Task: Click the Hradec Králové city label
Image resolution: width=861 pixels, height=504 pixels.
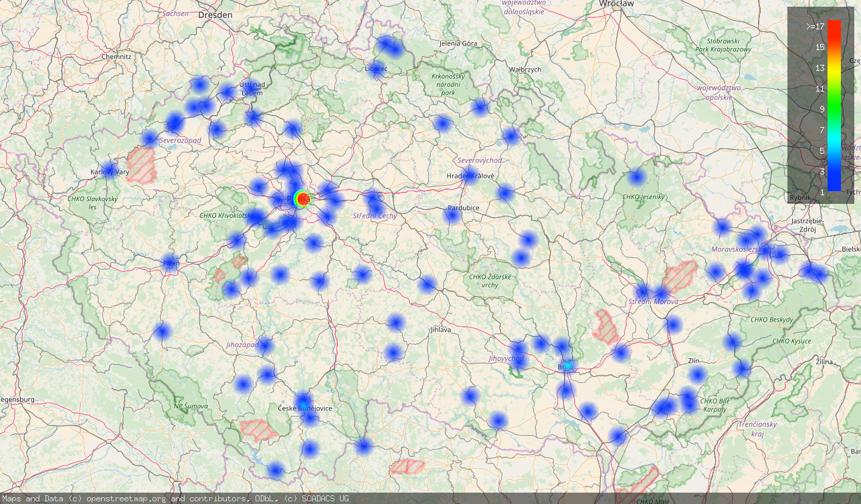Action: click(x=470, y=176)
